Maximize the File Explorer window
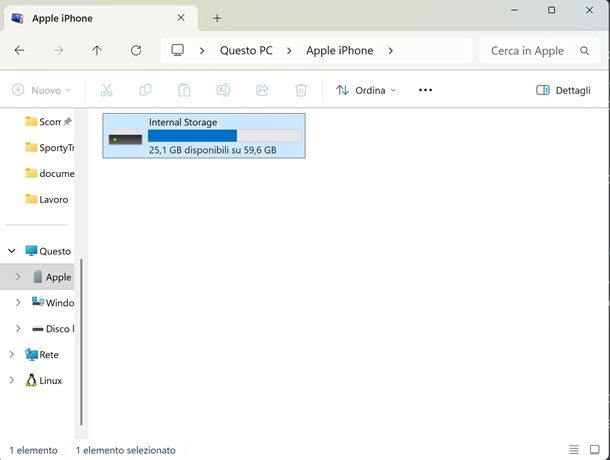The image size is (610, 460). point(551,10)
